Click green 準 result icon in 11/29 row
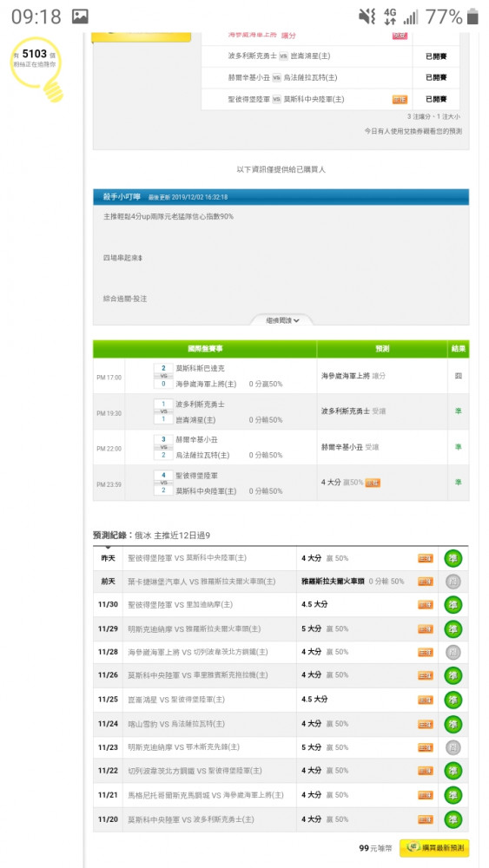The height and width of the screenshot is (868, 489). [x=453, y=628]
